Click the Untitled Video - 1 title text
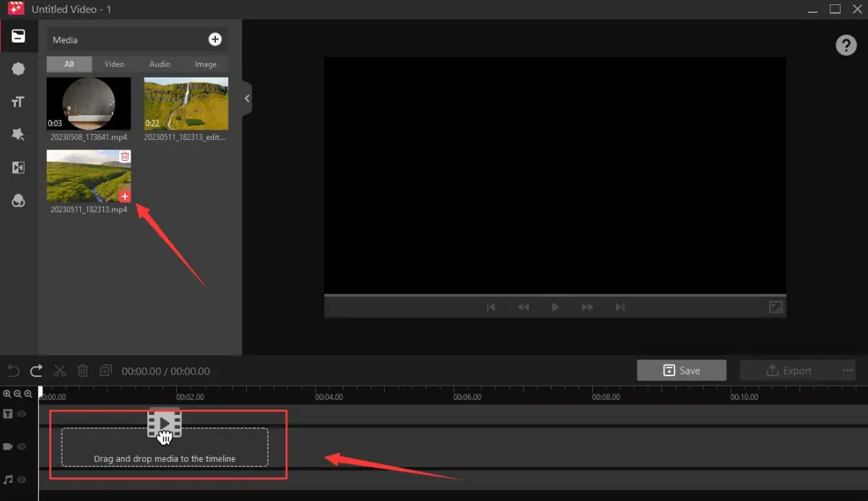This screenshot has height=501, width=868. point(71,9)
